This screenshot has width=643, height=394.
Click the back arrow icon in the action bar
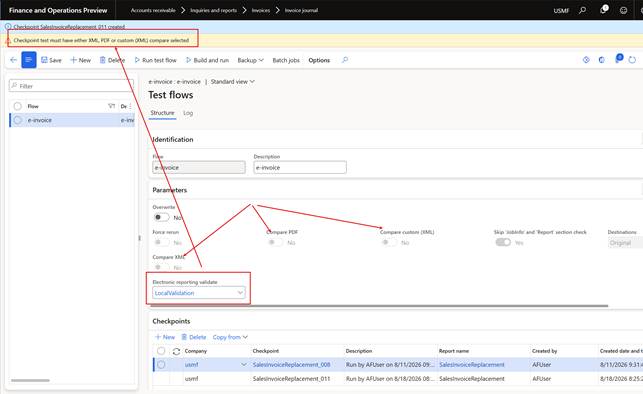coord(14,60)
